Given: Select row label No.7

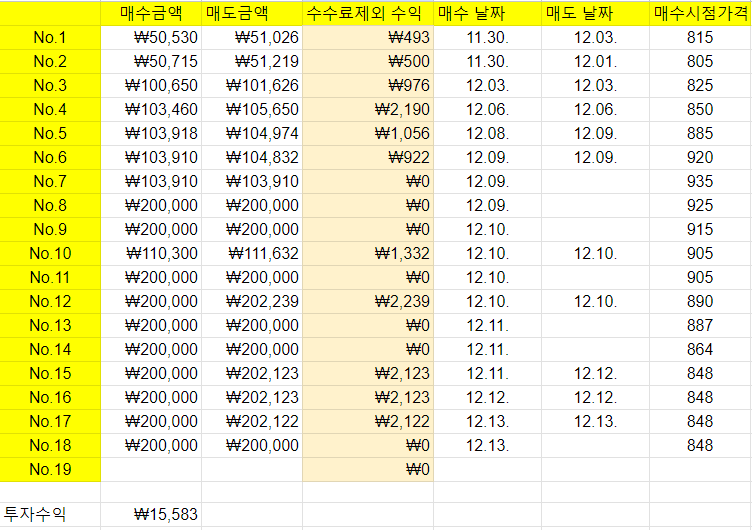Looking at the screenshot, I should coord(50,181).
